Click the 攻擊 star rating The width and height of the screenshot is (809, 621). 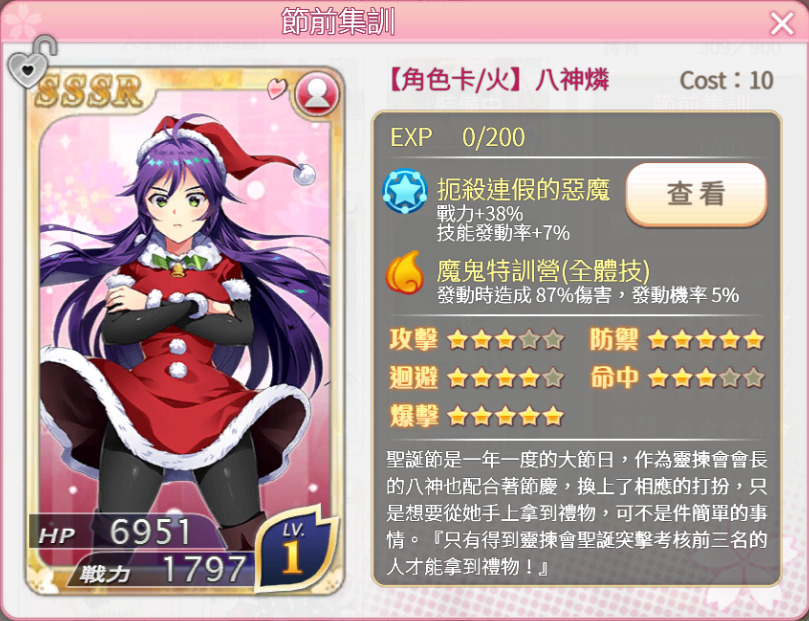click(505, 340)
